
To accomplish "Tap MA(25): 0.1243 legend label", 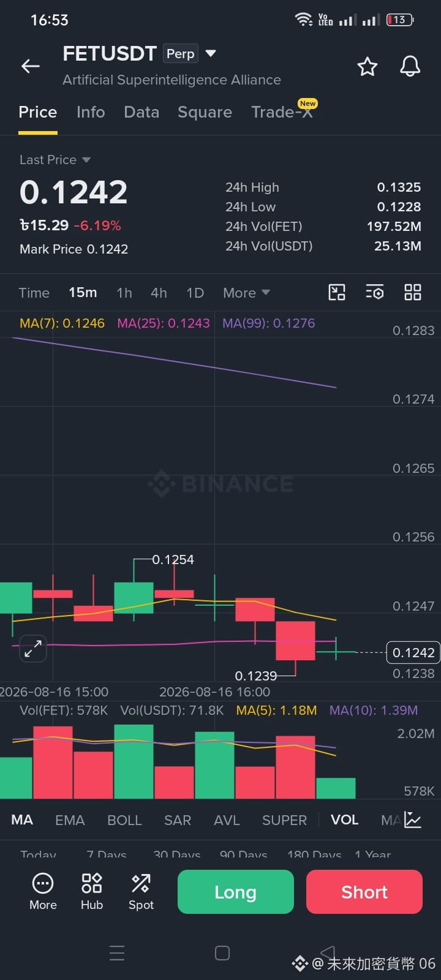I will coord(164,323).
